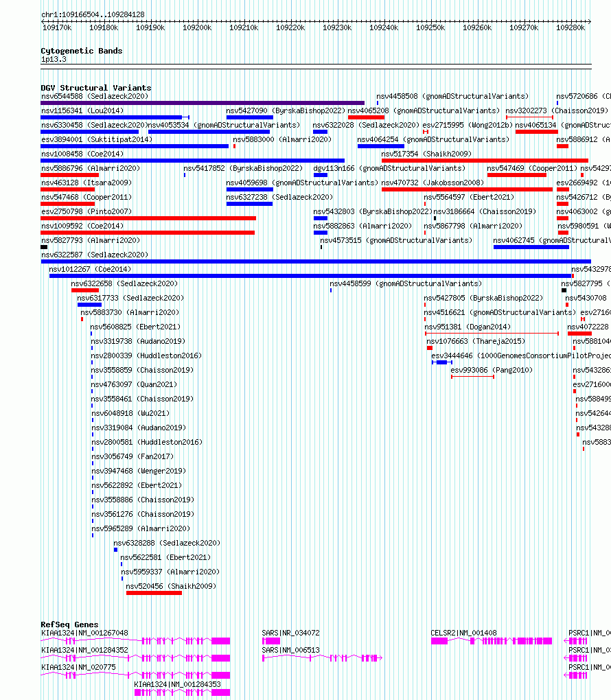Open nsv4573515 gnomAD variant label
This screenshot has height=700, width=611.
coord(396,241)
